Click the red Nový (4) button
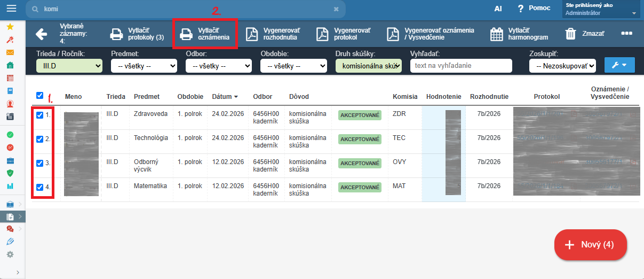Image resolution: width=644 pixels, height=279 pixels. (591, 245)
